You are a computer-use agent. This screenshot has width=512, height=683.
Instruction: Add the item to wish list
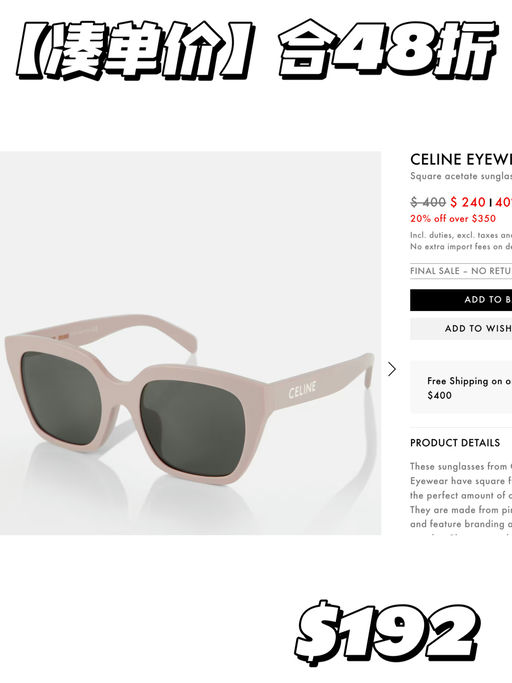461,328
